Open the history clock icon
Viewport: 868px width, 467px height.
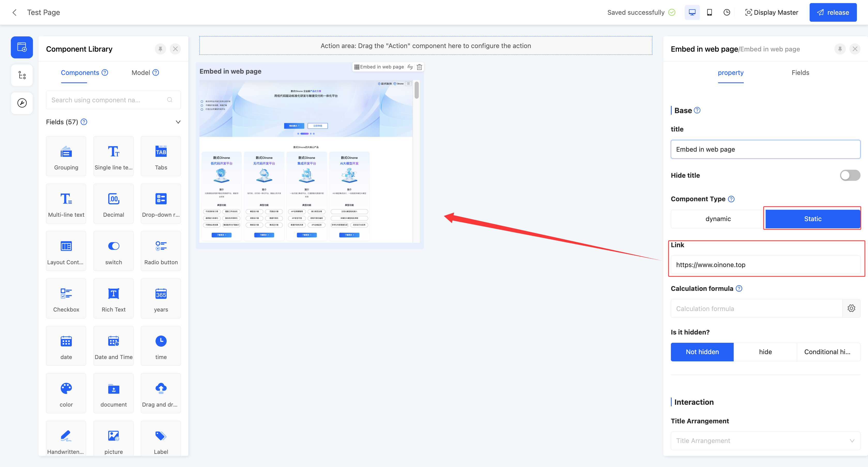pyautogui.click(x=727, y=12)
